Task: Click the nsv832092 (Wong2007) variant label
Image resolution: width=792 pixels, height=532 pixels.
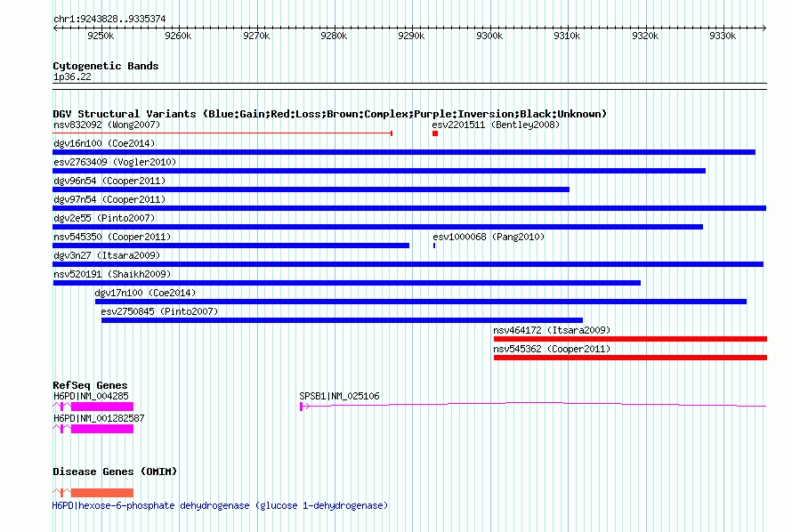Action: [x=107, y=125]
